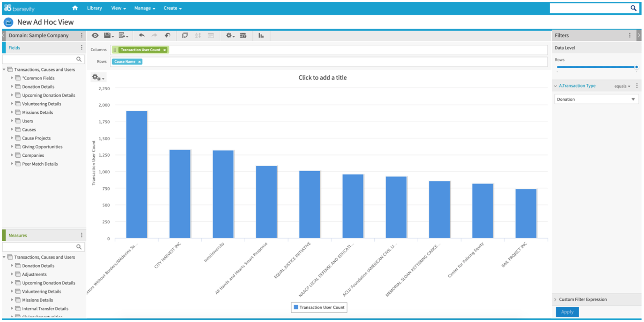Expand Companies folder
644x322 pixels.
coord(12,155)
